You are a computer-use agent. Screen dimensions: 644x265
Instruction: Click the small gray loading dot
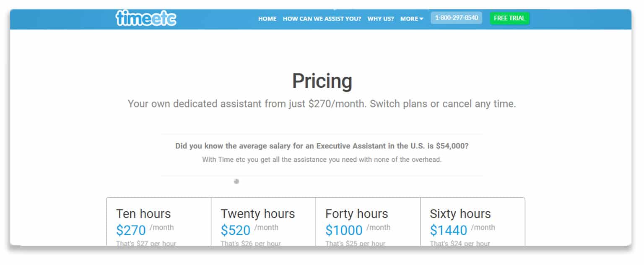[236, 181]
